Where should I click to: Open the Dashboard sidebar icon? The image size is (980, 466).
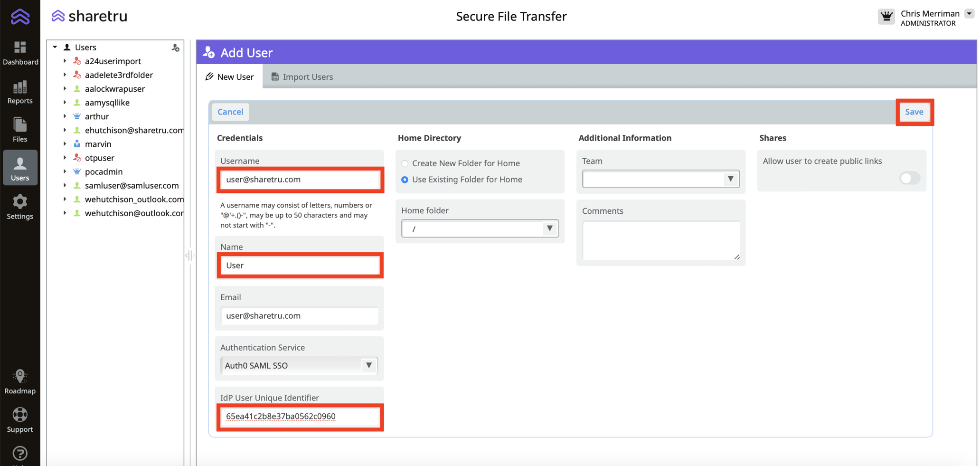click(20, 53)
